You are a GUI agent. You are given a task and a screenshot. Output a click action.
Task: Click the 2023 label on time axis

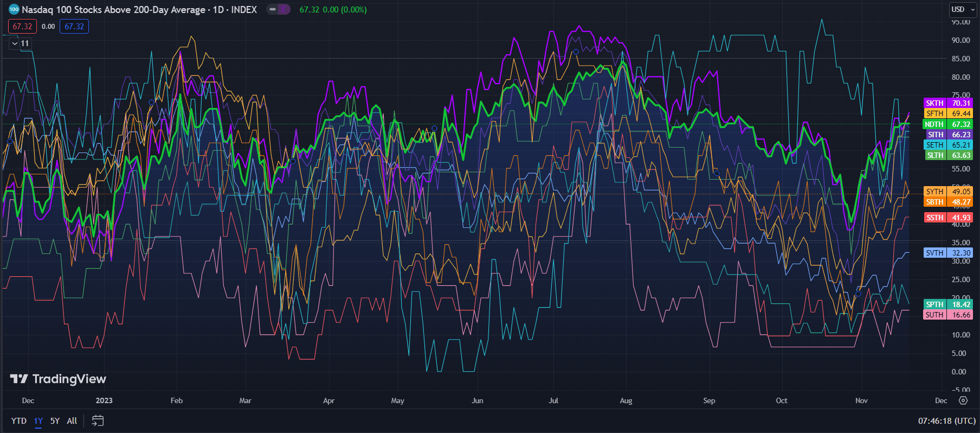tap(104, 400)
